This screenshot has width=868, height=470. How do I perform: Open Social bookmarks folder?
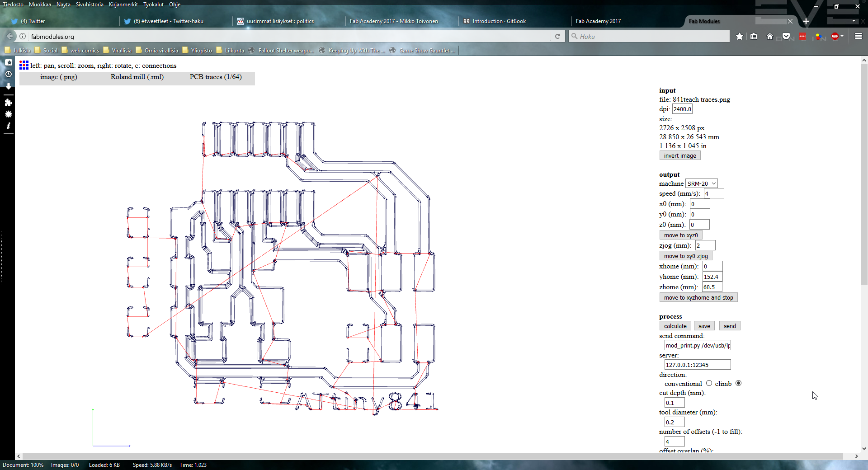[46, 50]
